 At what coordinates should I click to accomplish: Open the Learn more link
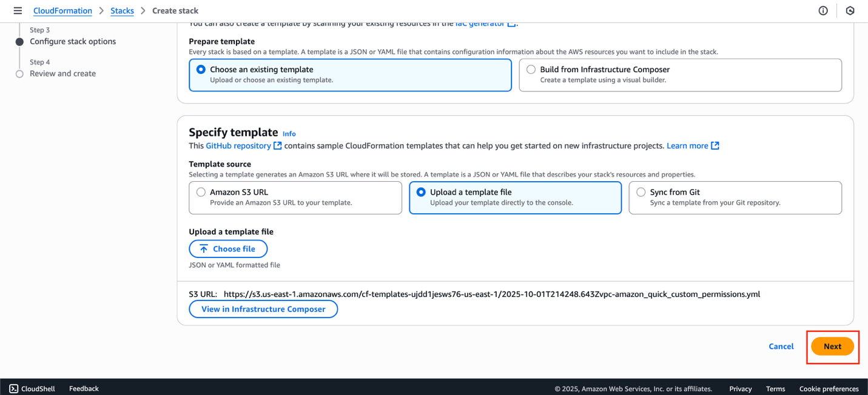pyautogui.click(x=687, y=146)
